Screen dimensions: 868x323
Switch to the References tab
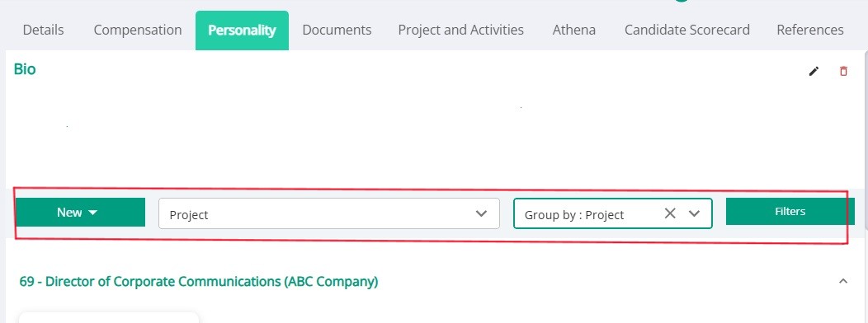[x=810, y=30]
